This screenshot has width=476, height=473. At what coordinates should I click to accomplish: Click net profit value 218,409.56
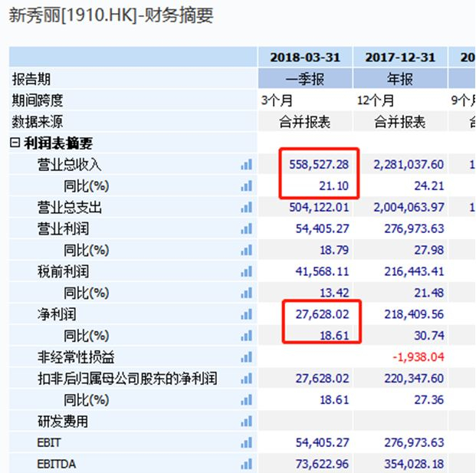coord(414,314)
